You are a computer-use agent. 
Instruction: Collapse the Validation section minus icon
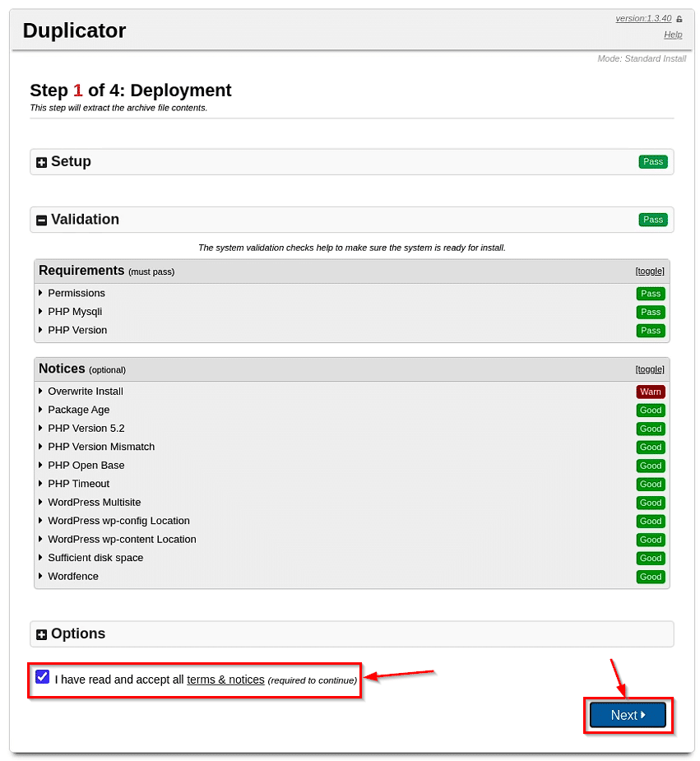[x=42, y=220]
